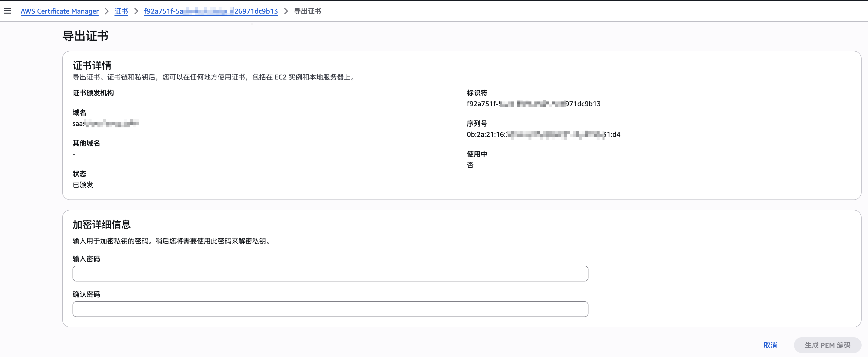Viewport: 868px width, 357px height.
Task: Navigate to AWS Certificate Manager via breadcrumb
Action: [59, 11]
